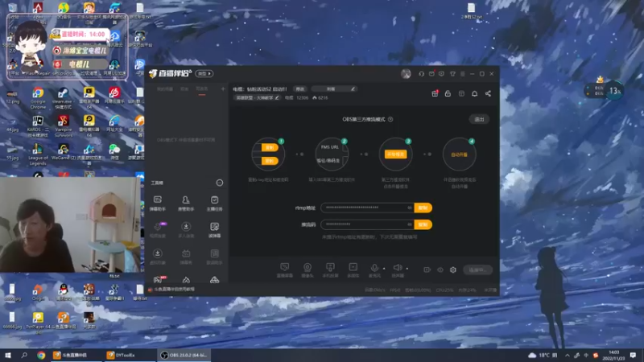Reveal the hidden rtmp地址 with its eye icon
The height and width of the screenshot is (362, 644).
[410, 208]
